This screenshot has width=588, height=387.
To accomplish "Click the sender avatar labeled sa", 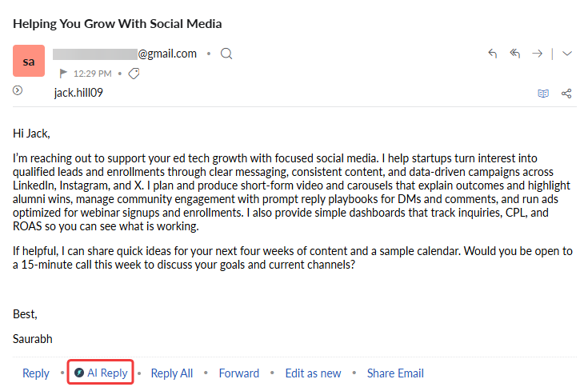I will tap(29, 62).
